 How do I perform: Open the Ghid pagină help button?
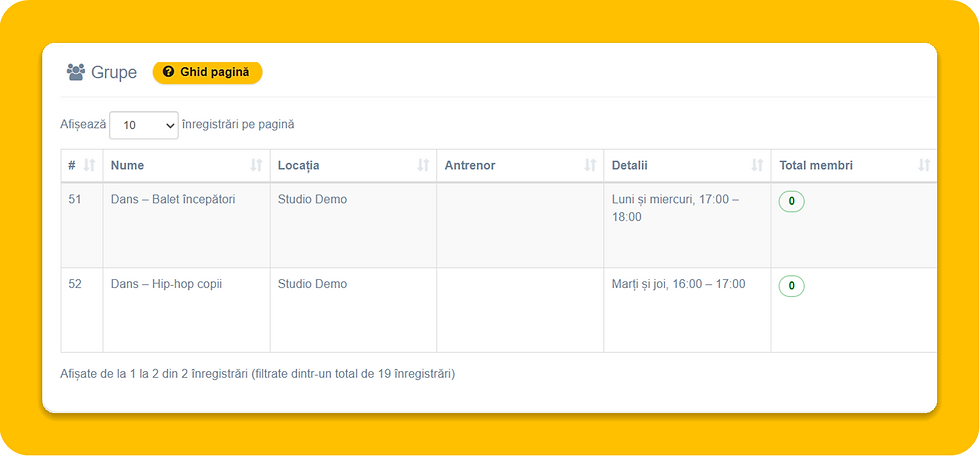[208, 72]
